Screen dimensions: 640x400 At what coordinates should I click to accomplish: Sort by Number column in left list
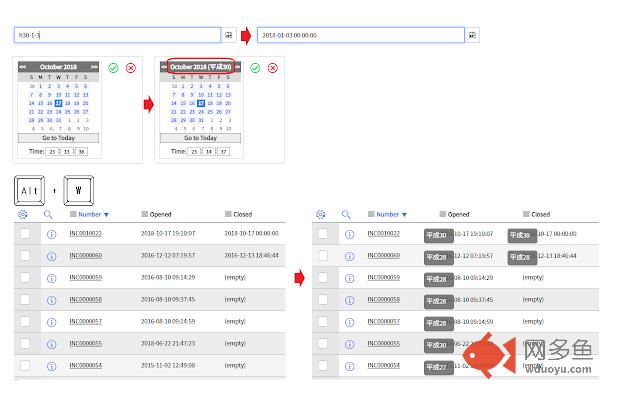[89, 214]
